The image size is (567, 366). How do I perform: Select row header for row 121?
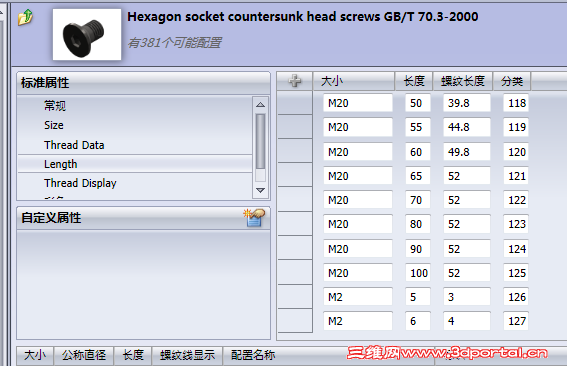coord(295,175)
